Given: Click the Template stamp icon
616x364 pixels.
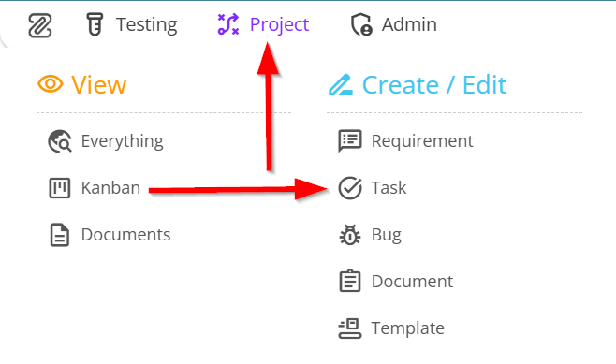Looking at the screenshot, I should [349, 328].
